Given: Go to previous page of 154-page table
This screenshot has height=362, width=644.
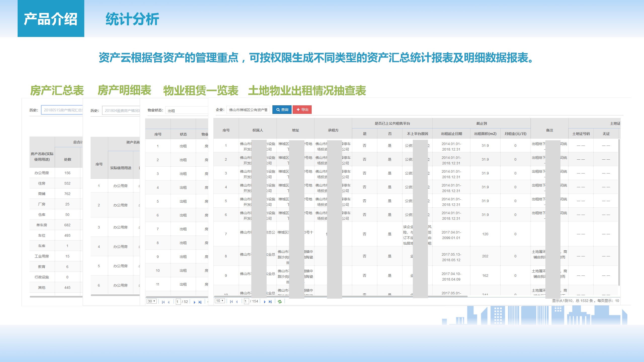Looking at the screenshot, I should coord(237,301).
